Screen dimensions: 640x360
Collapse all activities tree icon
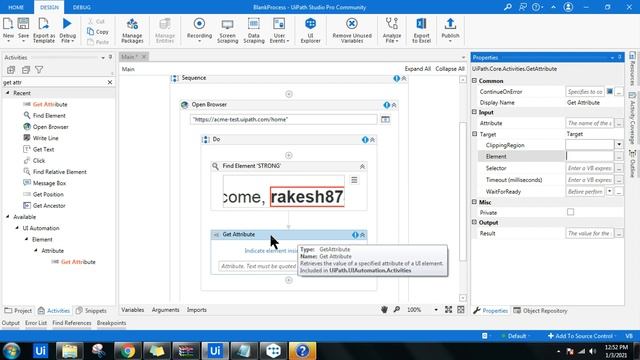[25, 70]
